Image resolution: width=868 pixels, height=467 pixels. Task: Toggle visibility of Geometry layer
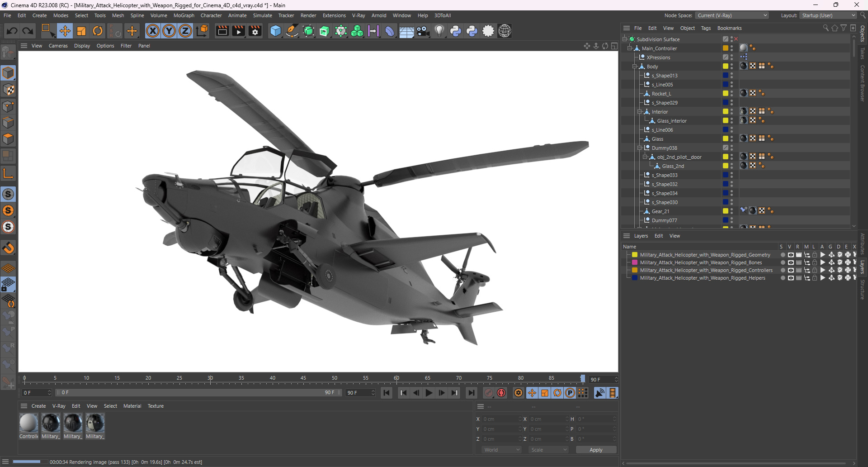coord(791,255)
